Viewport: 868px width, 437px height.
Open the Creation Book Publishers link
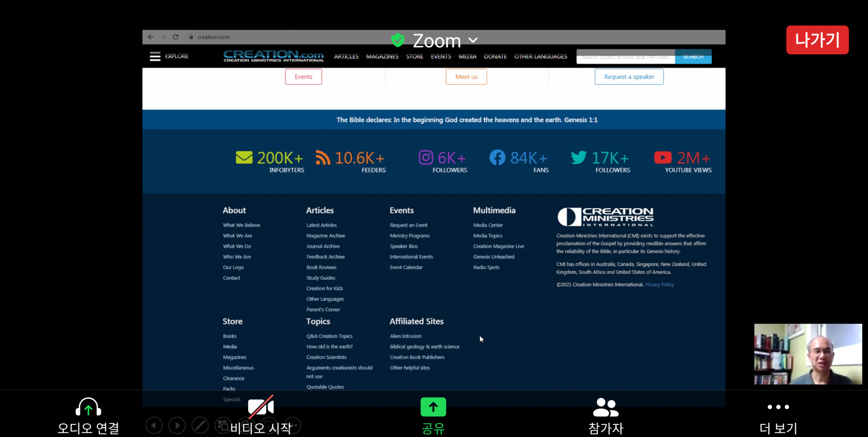pyautogui.click(x=417, y=357)
